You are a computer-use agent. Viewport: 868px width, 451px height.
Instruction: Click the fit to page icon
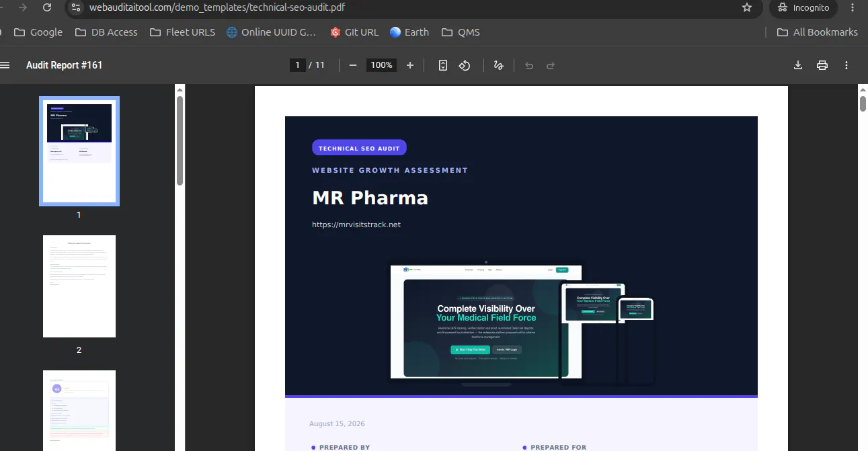tap(443, 65)
